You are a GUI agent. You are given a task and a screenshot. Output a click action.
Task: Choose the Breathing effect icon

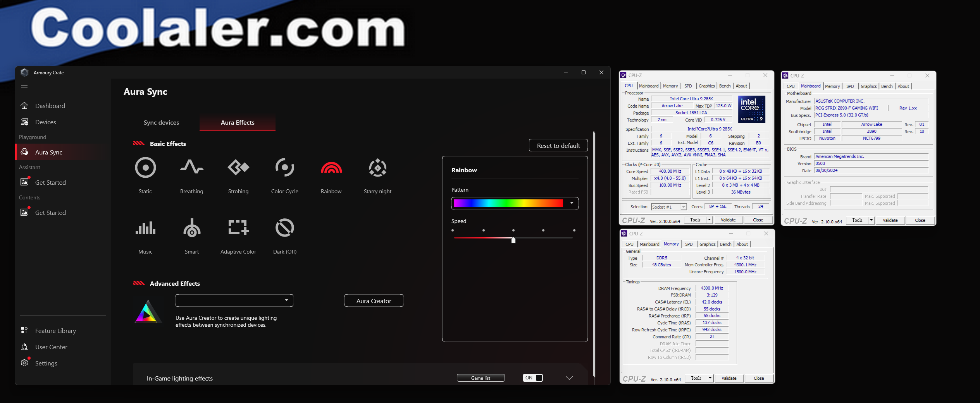(191, 167)
